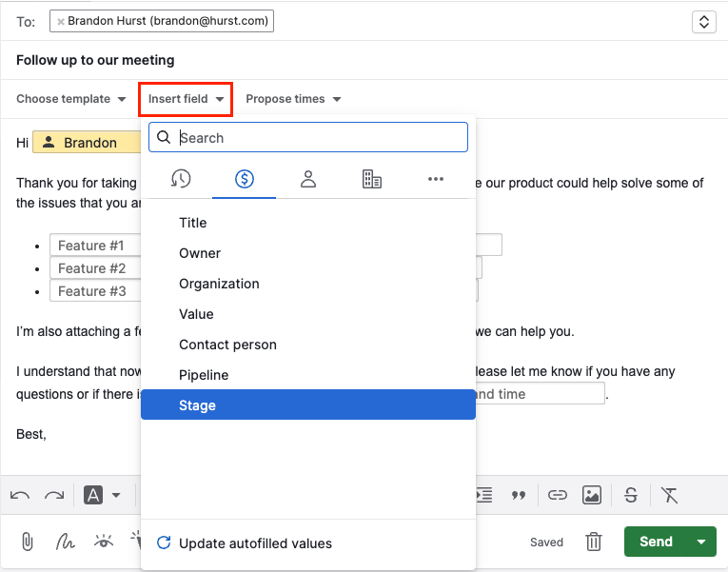Click the undo arrow icon
The width and height of the screenshot is (728, 572).
(20, 496)
